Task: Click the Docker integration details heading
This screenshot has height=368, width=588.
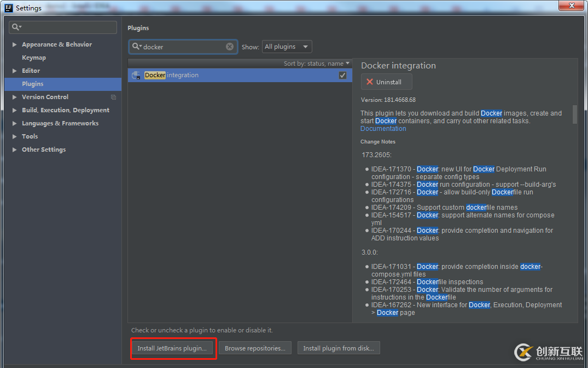Action: pos(398,65)
